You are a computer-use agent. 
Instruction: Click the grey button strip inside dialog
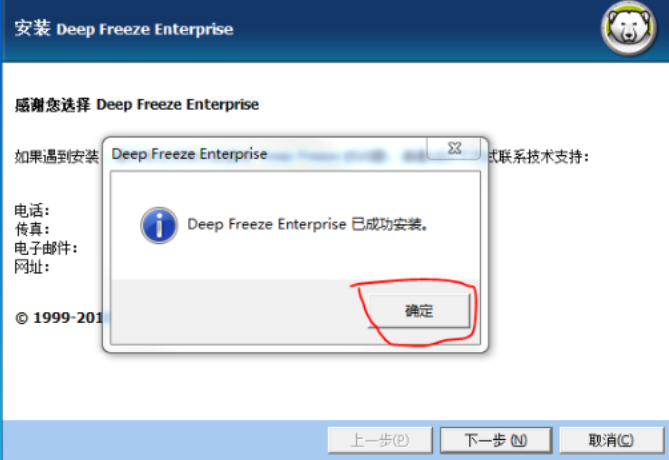pos(239,312)
